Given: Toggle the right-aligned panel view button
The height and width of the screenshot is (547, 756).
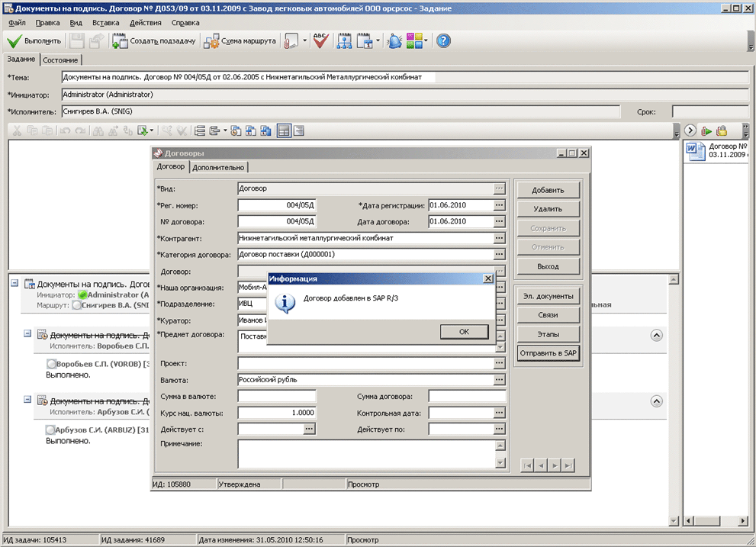Looking at the screenshot, I should [299, 130].
